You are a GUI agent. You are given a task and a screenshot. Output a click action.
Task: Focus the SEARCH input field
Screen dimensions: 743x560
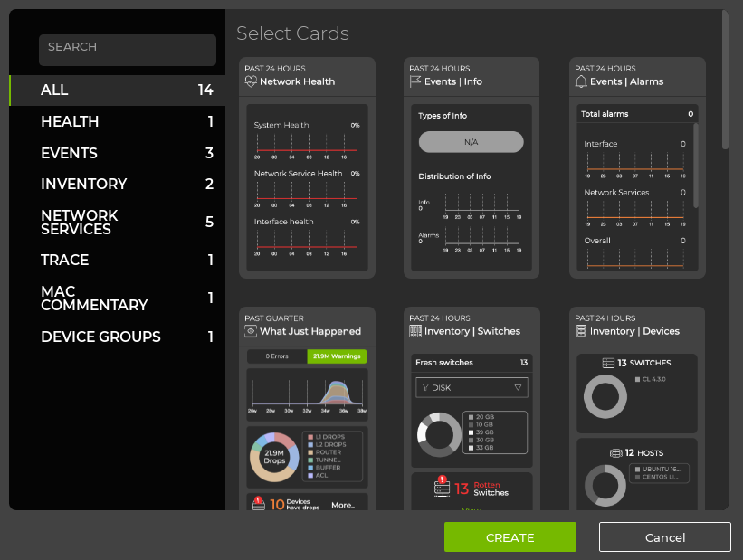(x=127, y=50)
